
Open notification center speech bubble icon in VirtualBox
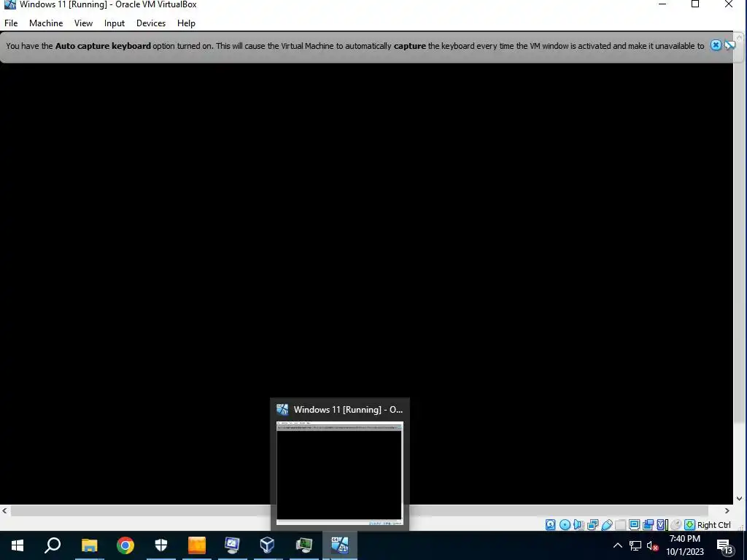(729, 45)
